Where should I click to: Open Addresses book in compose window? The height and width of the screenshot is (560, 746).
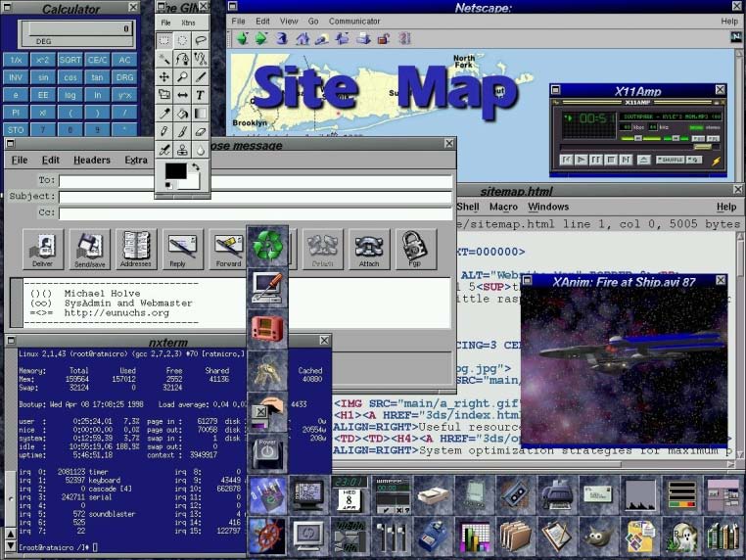pyautogui.click(x=136, y=250)
